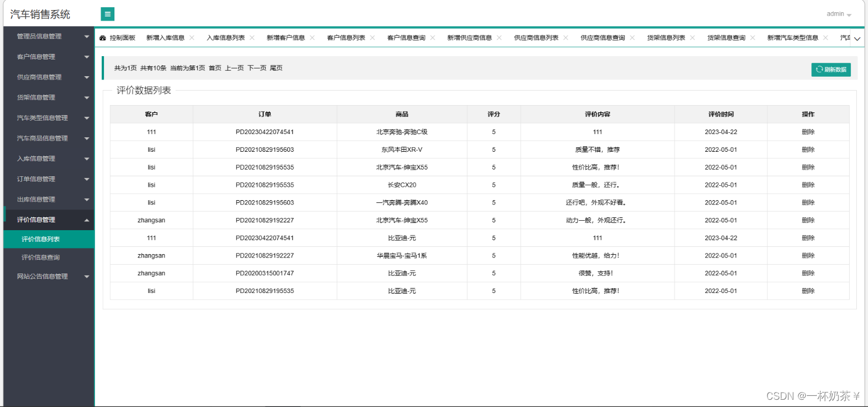Image resolution: width=868 pixels, height=407 pixels.
Task: Delete the 北京奔驰-奔驰C级 review row
Action: pos(808,132)
